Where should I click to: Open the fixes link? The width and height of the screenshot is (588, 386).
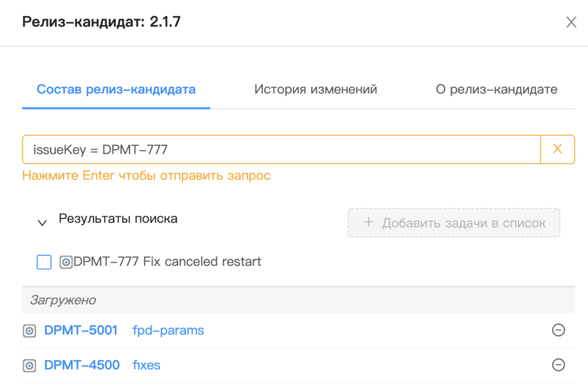[x=147, y=365]
